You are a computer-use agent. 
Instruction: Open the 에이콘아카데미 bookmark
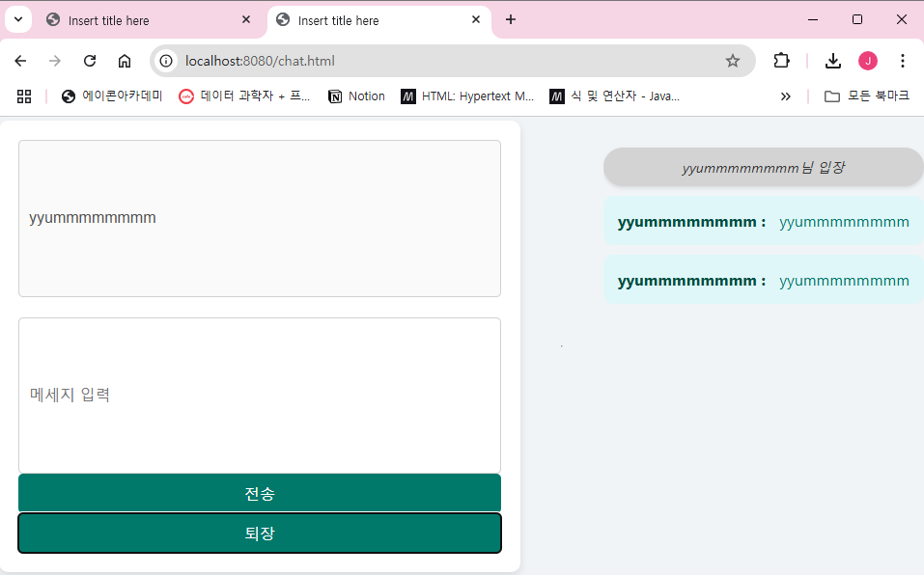pos(112,96)
